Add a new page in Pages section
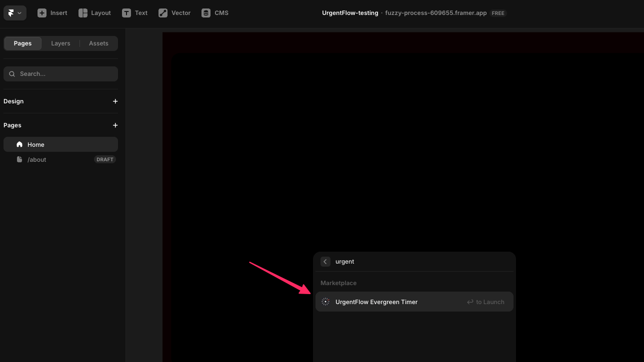Image resolution: width=644 pixels, height=362 pixels. (115, 125)
